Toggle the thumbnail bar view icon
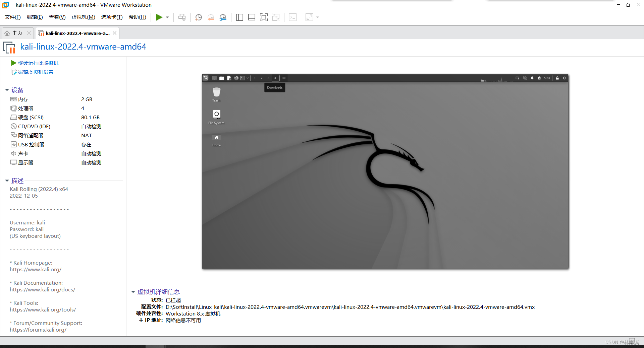 [252, 17]
